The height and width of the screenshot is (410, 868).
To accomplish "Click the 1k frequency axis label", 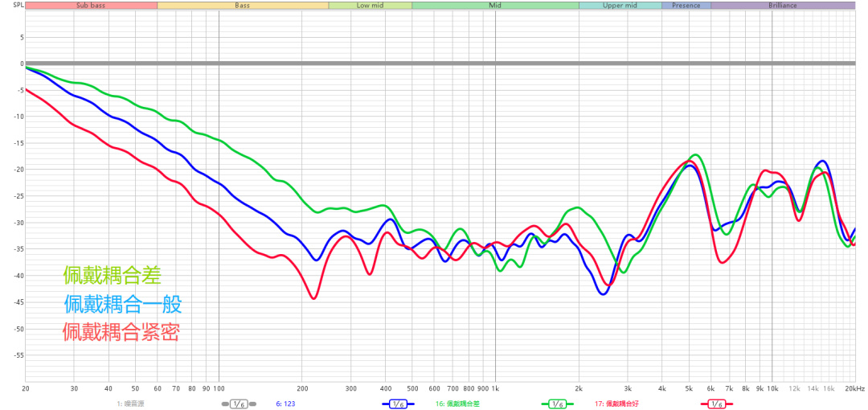I will (495, 389).
